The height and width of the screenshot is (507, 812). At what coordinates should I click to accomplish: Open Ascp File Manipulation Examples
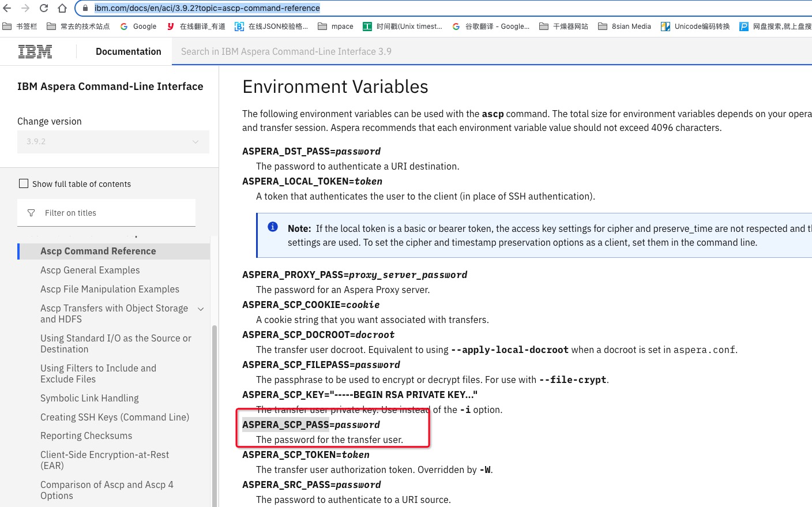[x=110, y=289]
